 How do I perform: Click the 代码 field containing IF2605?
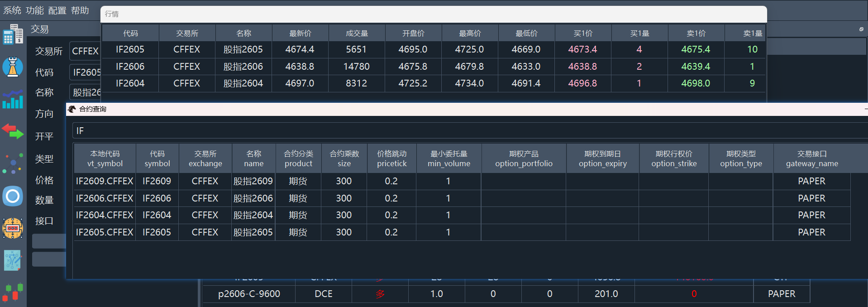click(86, 72)
